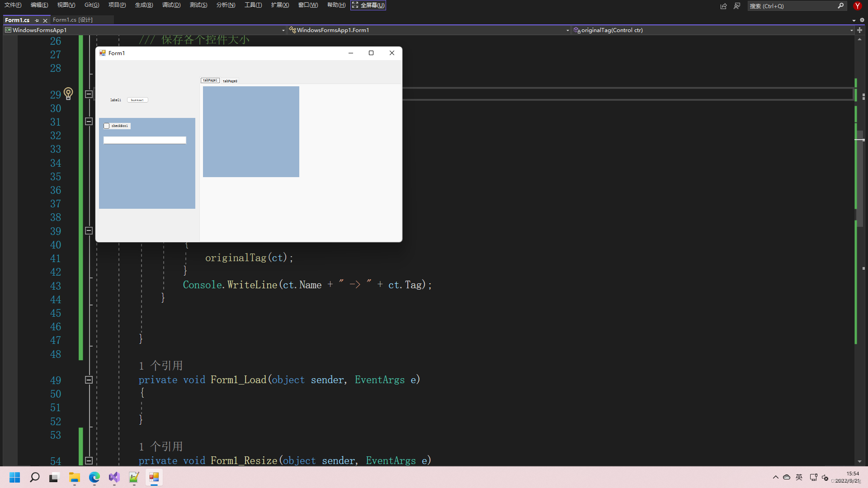Click the lightbulb suggestion icon at line 29
Screen dimensions: 868x488
click(68, 94)
